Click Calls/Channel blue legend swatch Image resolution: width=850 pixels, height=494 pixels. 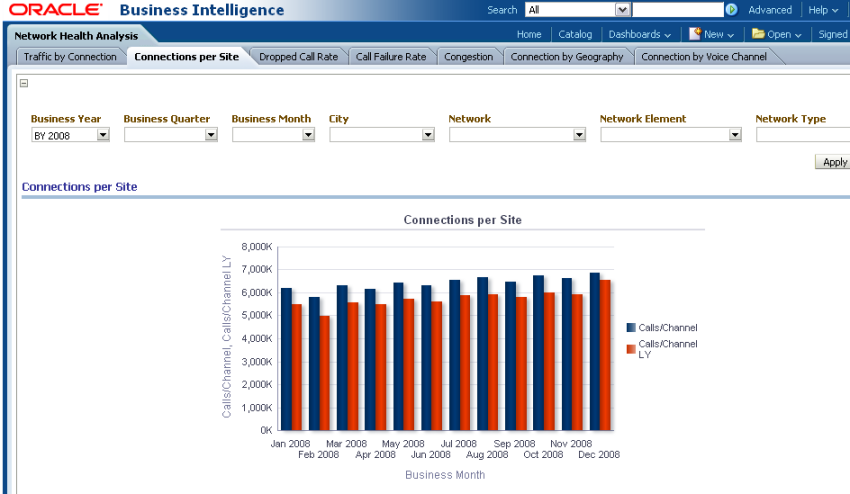tap(631, 328)
